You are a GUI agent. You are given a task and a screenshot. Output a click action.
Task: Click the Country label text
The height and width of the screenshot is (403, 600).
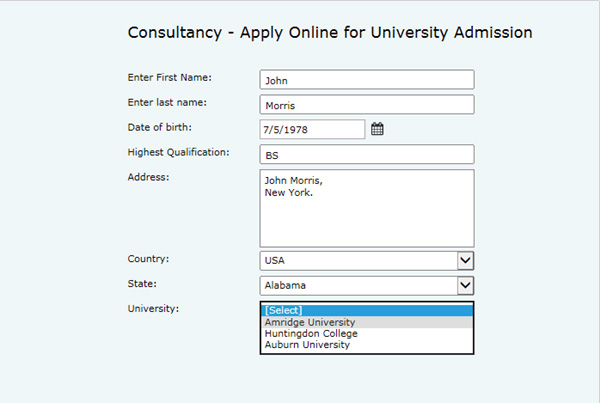pos(148,259)
